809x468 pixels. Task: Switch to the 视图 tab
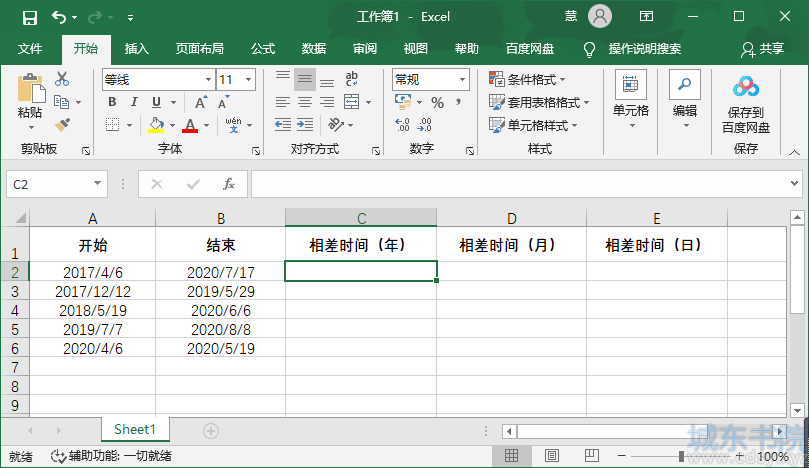416,49
